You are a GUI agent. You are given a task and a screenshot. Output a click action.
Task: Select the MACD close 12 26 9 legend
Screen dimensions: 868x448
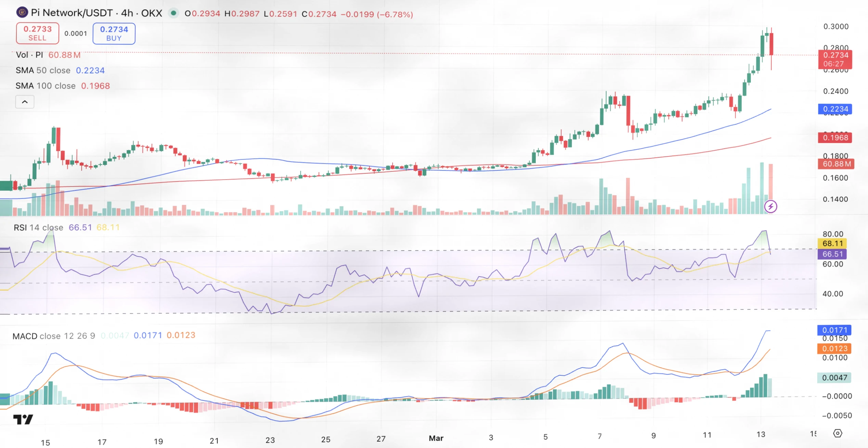tap(54, 336)
